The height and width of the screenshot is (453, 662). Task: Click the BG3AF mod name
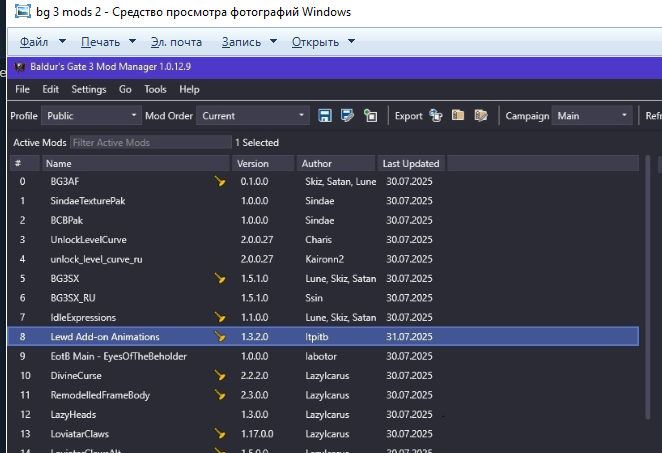tap(65, 182)
